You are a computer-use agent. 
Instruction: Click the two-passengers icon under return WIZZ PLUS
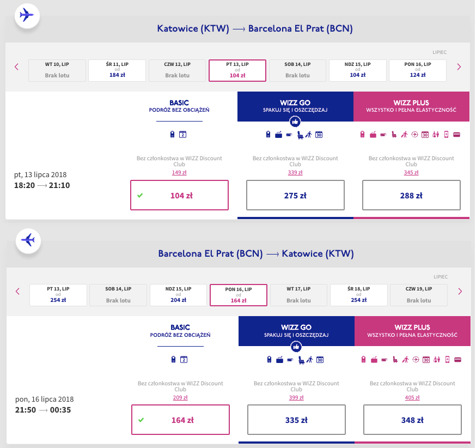click(437, 360)
